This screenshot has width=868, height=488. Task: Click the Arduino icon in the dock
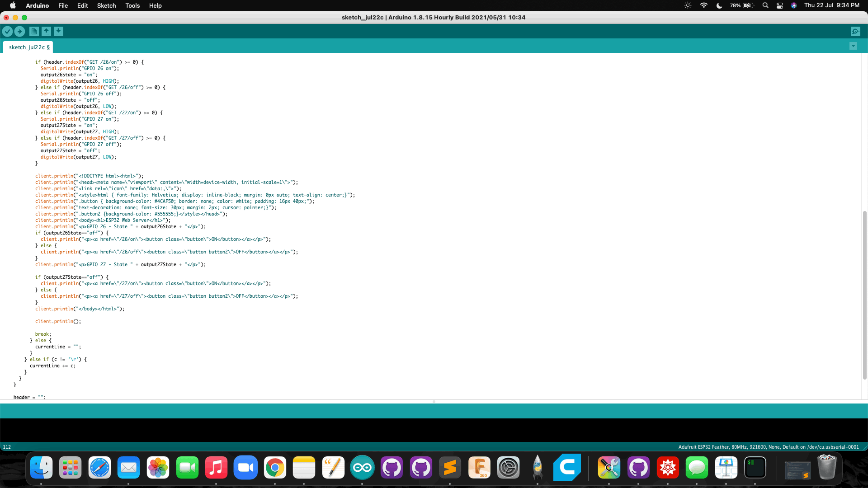tap(362, 467)
